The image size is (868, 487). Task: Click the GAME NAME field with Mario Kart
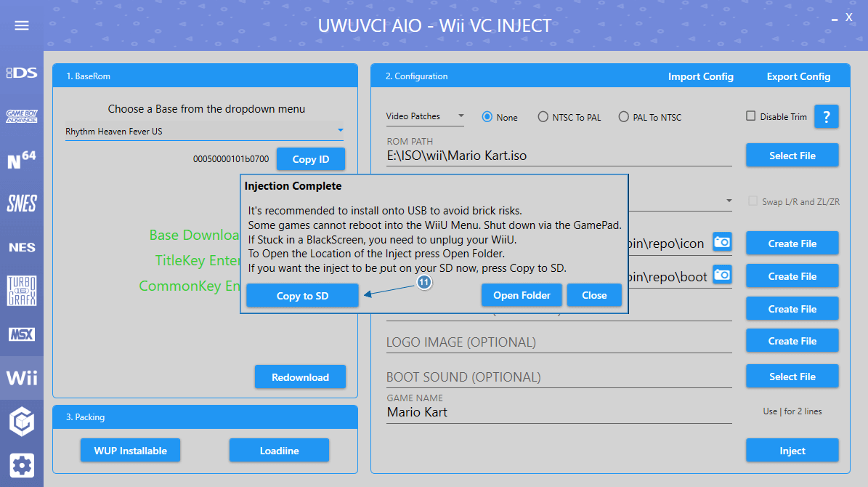point(559,412)
